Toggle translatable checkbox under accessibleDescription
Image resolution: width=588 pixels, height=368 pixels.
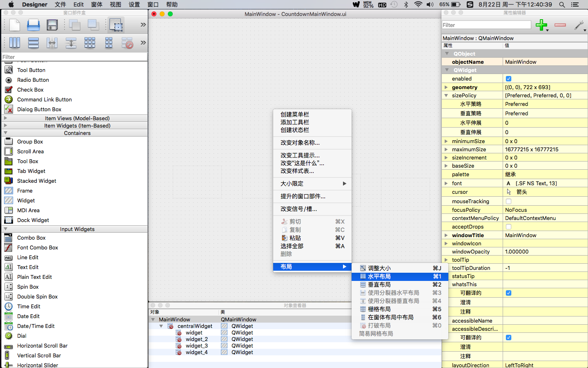pos(508,337)
